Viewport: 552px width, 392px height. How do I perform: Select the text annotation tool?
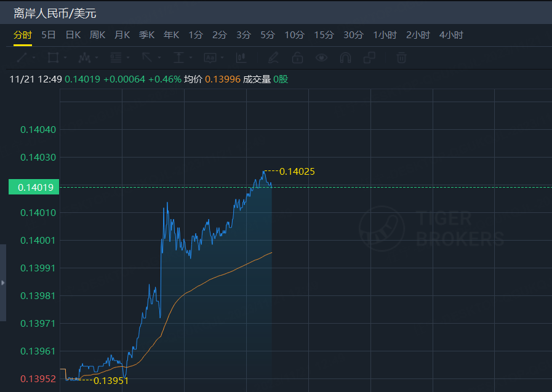point(210,57)
